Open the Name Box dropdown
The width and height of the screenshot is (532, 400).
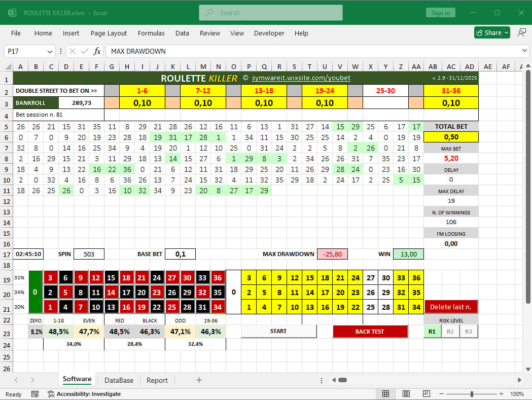click(x=50, y=52)
